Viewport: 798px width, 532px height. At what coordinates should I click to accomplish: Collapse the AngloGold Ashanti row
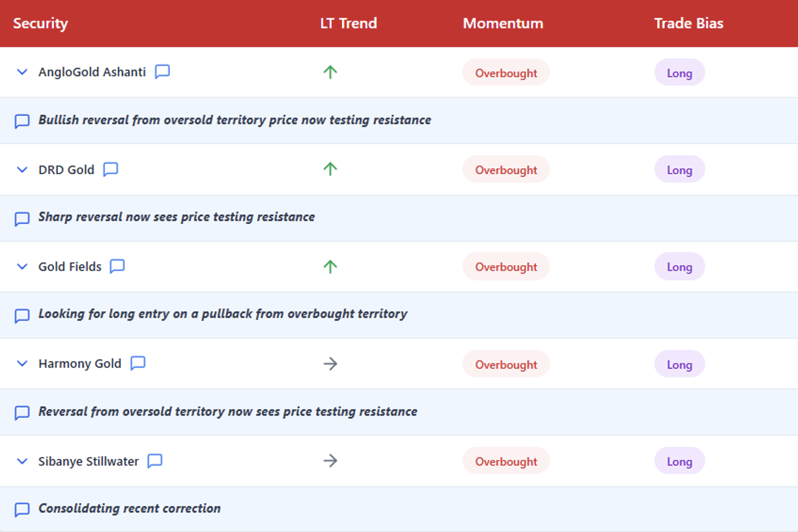point(22,72)
